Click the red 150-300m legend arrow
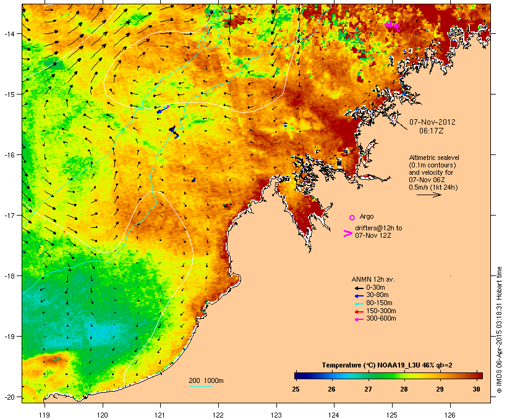507x420 pixels. pos(359,311)
